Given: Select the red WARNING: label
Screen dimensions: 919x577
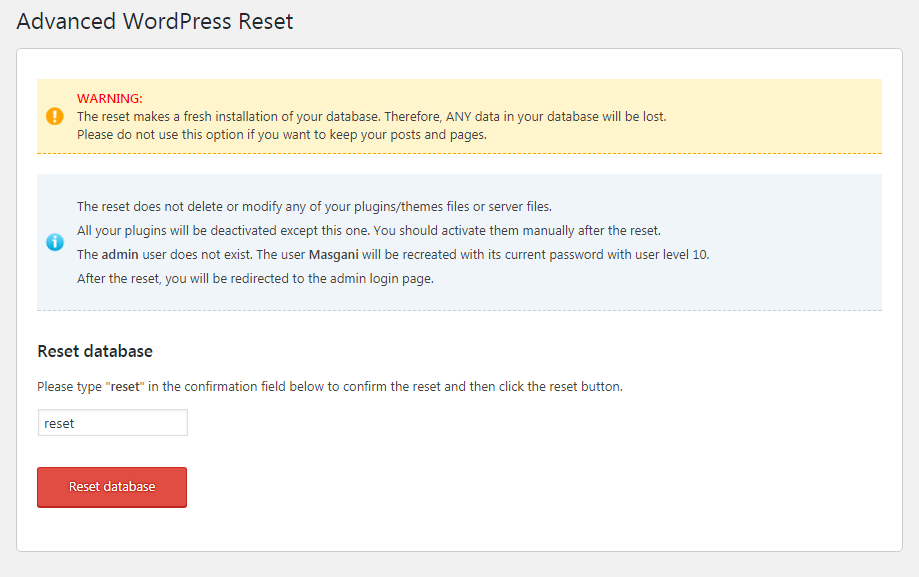Looking at the screenshot, I should point(110,99).
